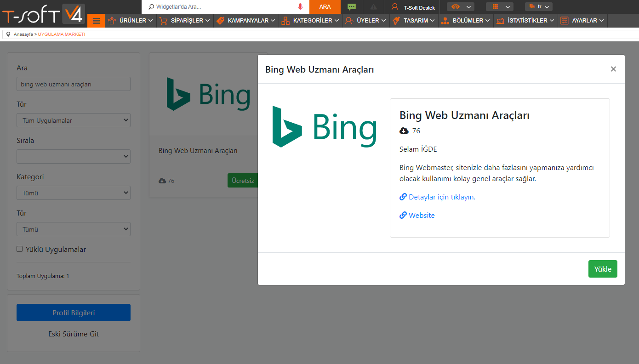Open the BÖLÜMLER menu
Image resolution: width=639 pixels, height=364 pixels.
466,21
